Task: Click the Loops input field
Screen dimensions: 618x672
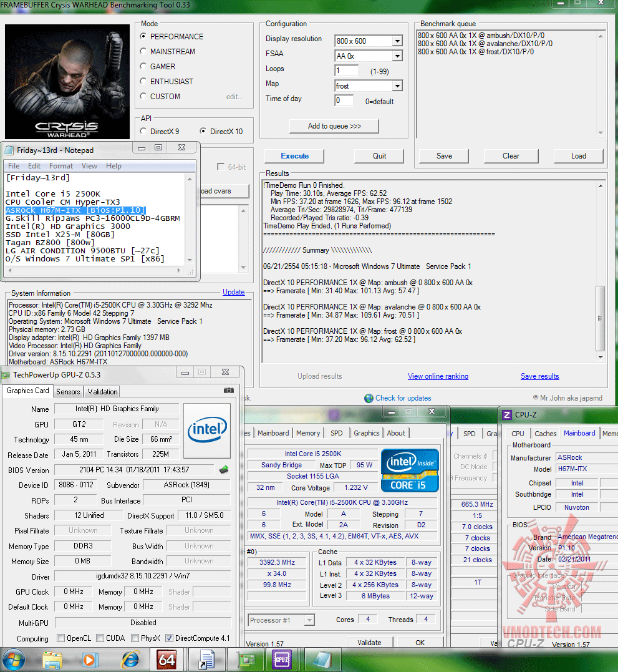Action: click(346, 71)
